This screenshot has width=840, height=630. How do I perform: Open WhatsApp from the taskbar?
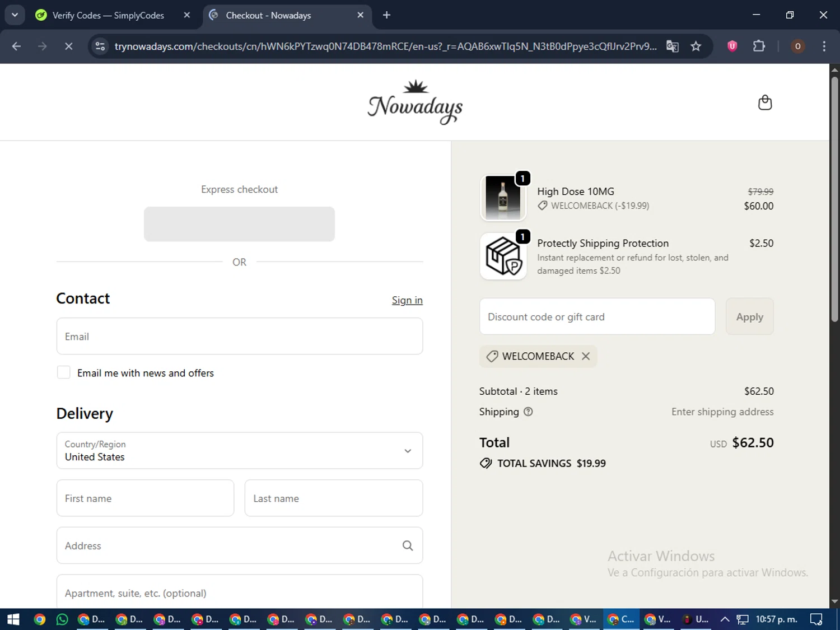(62, 619)
